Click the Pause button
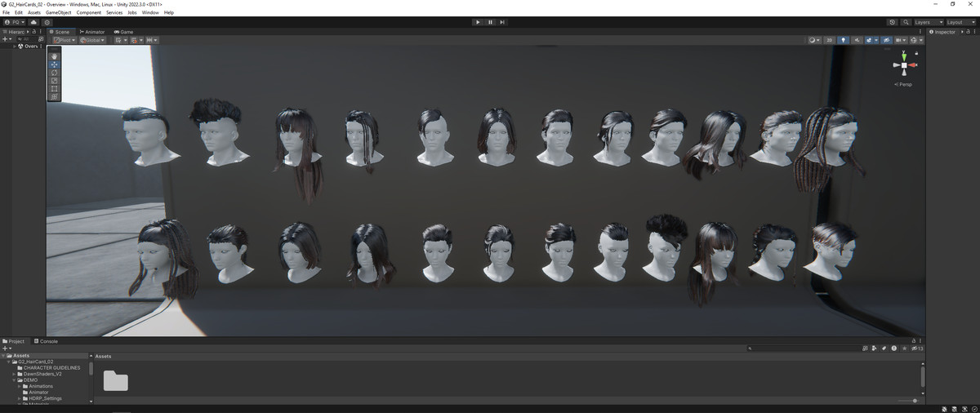Screen dimensions: 980x413 pos(490,22)
